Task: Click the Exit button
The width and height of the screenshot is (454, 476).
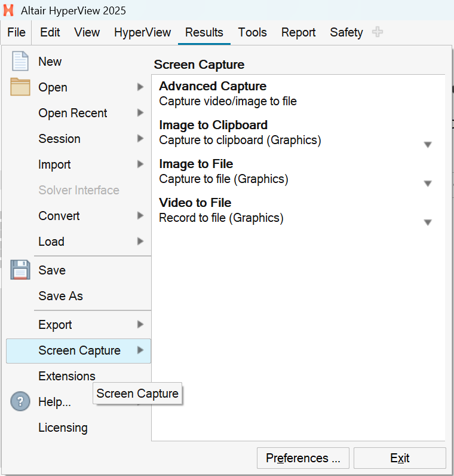Action: pos(400,458)
